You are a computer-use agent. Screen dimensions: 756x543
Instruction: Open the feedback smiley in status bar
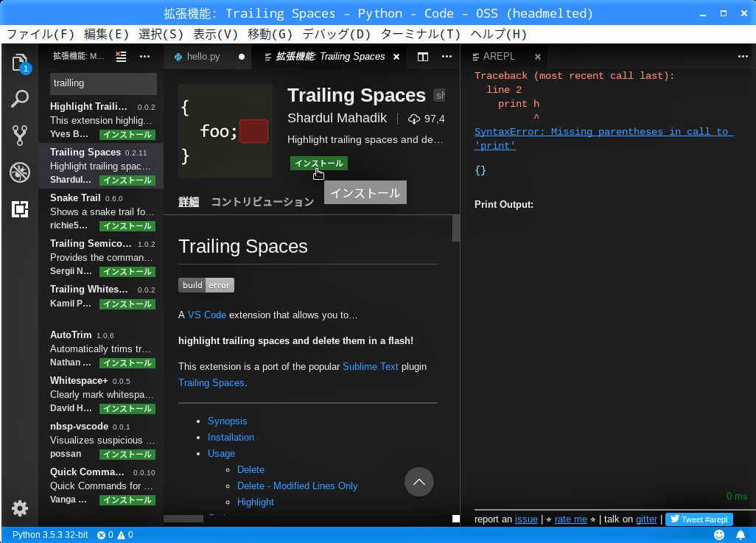(719, 535)
